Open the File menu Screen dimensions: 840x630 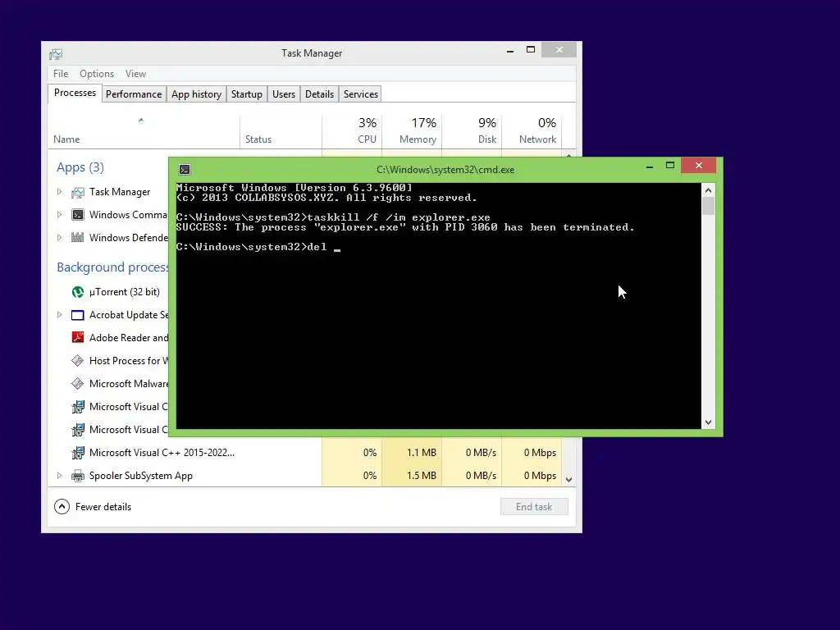point(61,74)
